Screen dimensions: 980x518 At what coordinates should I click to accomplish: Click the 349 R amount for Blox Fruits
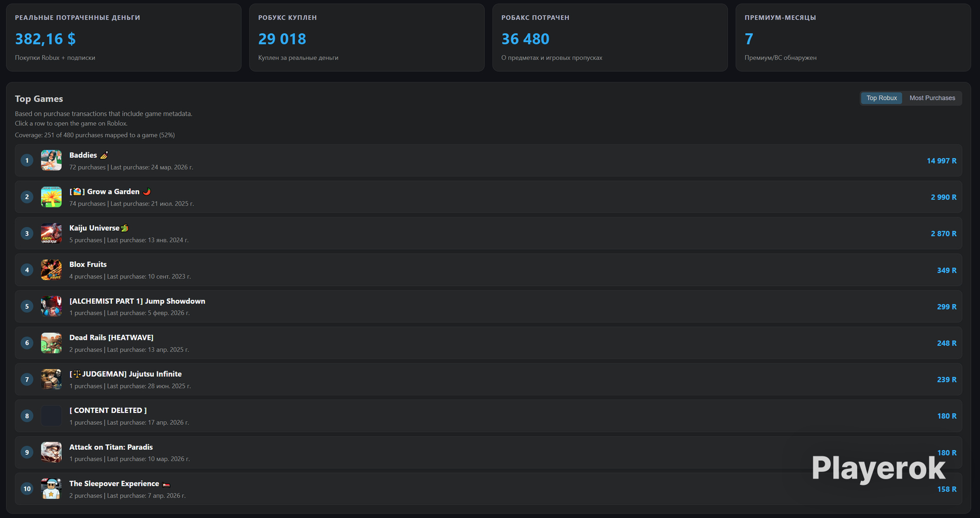click(947, 270)
